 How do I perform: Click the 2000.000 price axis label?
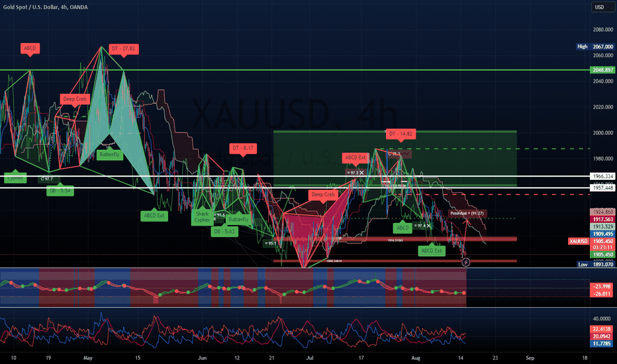tap(603, 133)
